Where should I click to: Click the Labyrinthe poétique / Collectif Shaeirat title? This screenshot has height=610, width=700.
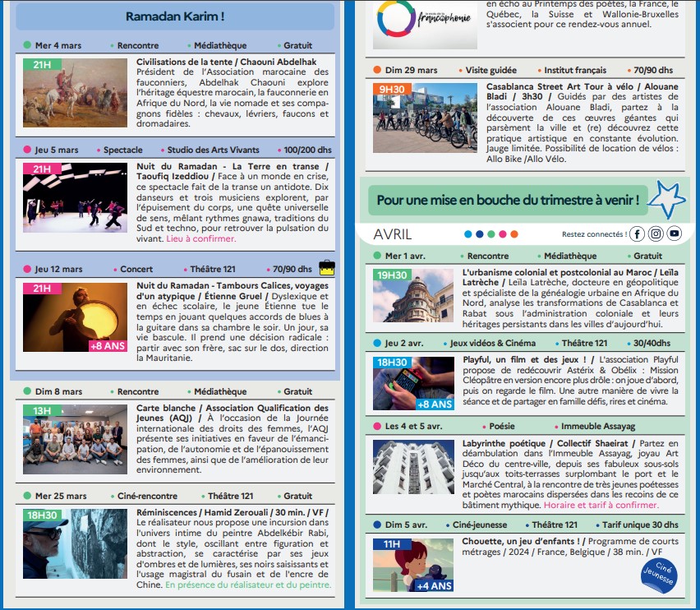tap(545, 443)
